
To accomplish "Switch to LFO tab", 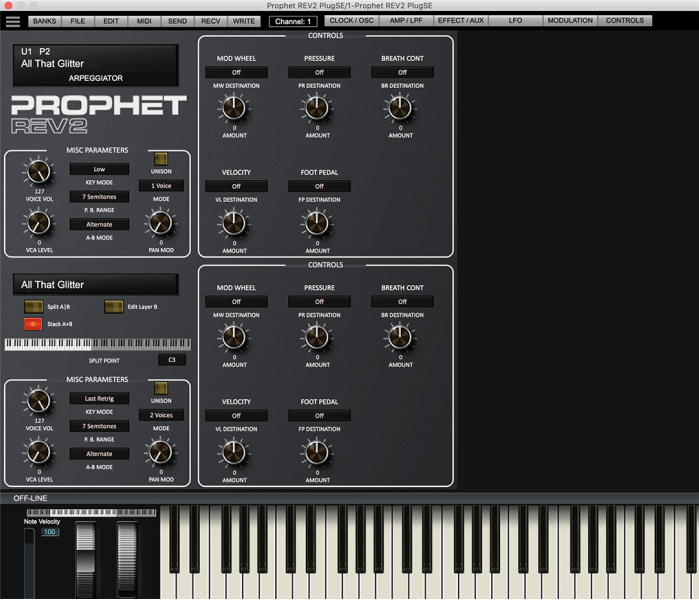I will pyautogui.click(x=515, y=21).
